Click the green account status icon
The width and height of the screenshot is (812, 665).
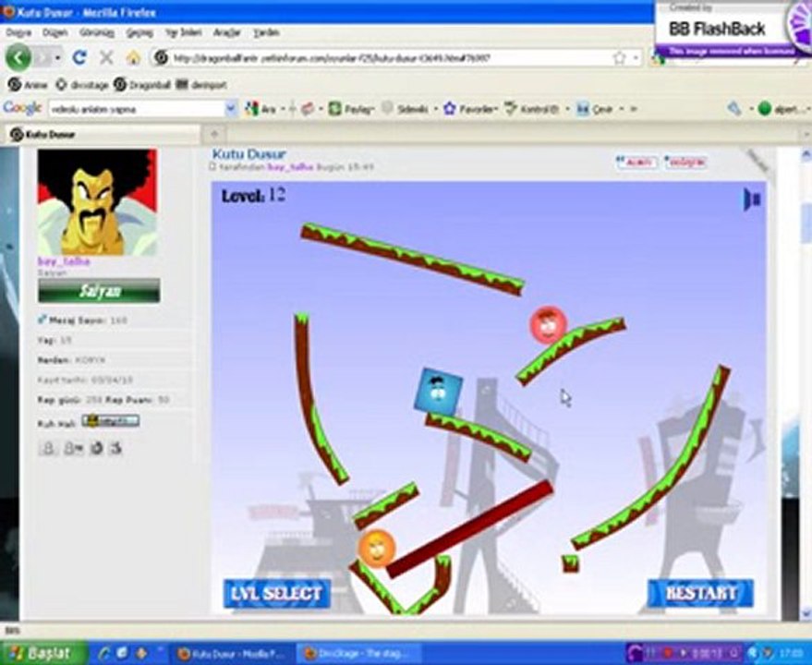[x=764, y=109]
